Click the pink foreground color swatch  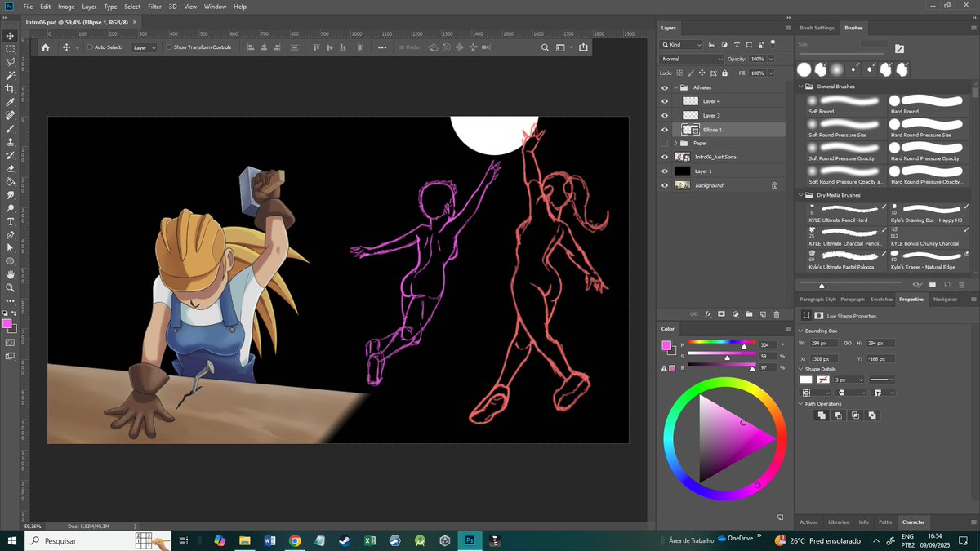pos(6,324)
